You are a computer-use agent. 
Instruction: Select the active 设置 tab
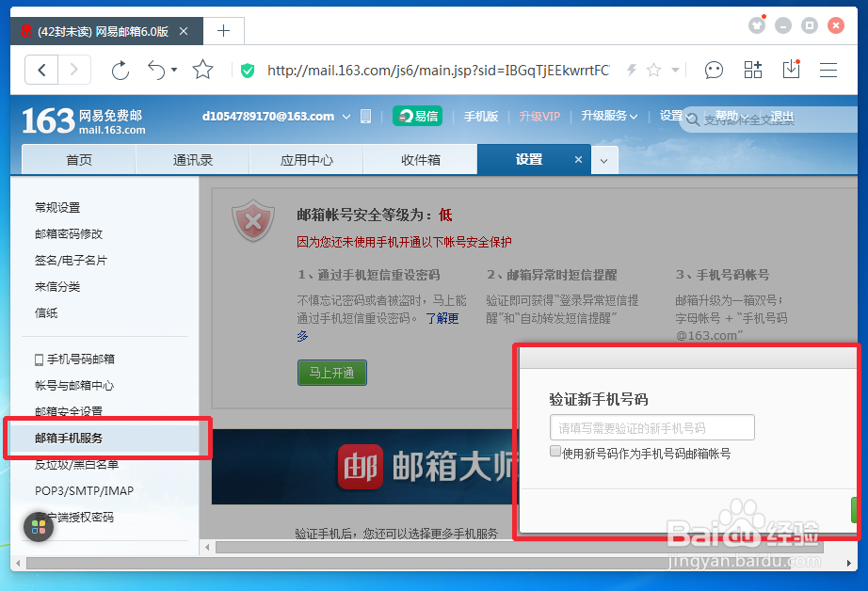point(529,159)
